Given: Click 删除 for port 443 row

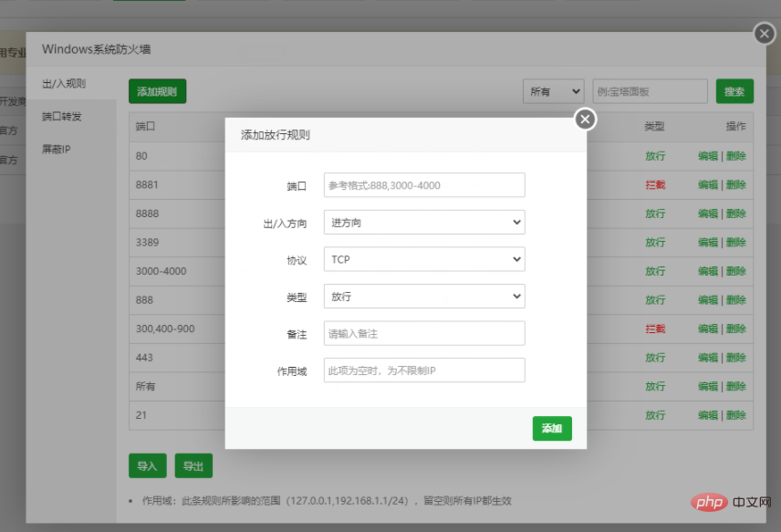Looking at the screenshot, I should (736, 358).
